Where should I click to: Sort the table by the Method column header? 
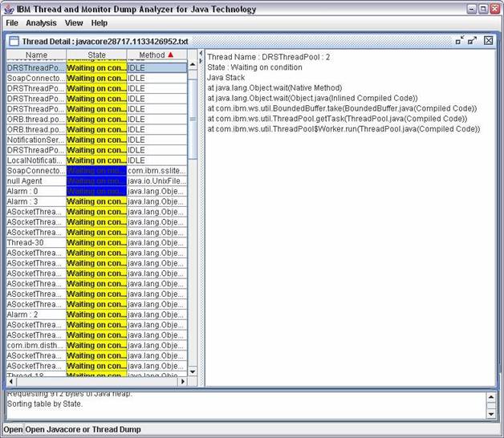pyautogui.click(x=156, y=55)
